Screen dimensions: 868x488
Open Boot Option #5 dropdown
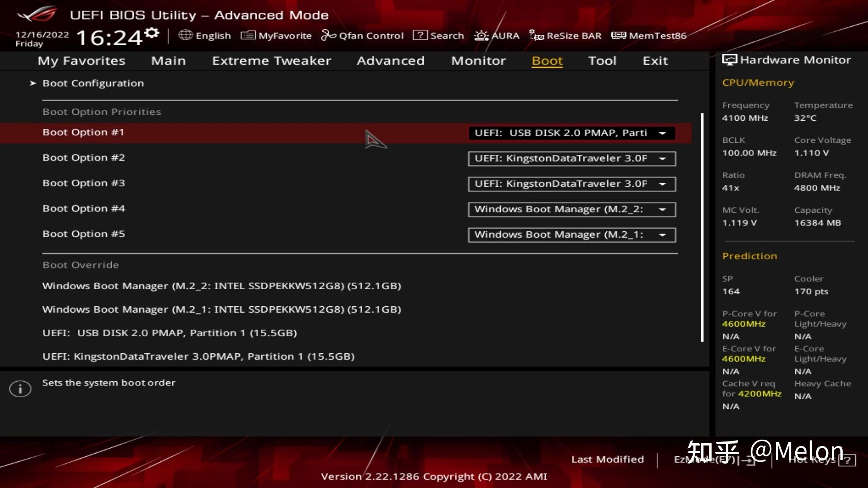[572, 235]
